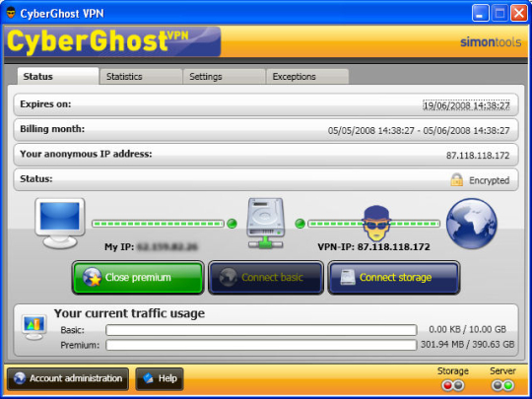Click the Storage status indicator lights
Screen dimensions: 532x399
452,385
